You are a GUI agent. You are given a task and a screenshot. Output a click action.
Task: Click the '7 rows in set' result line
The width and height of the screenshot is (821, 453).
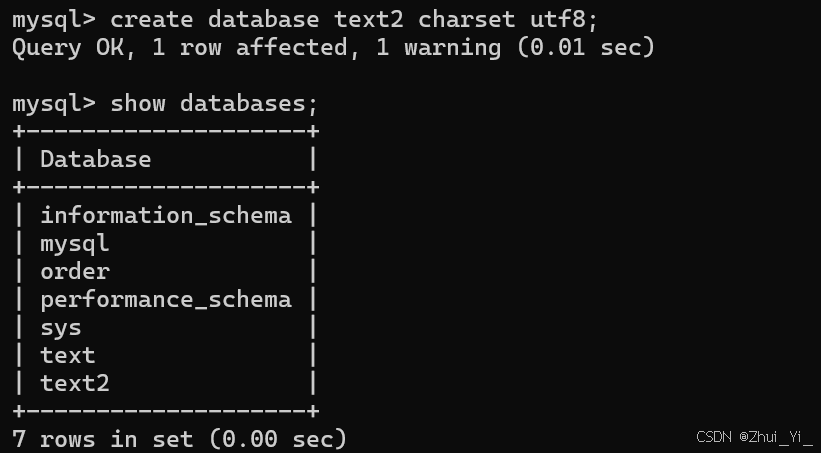[180, 439]
